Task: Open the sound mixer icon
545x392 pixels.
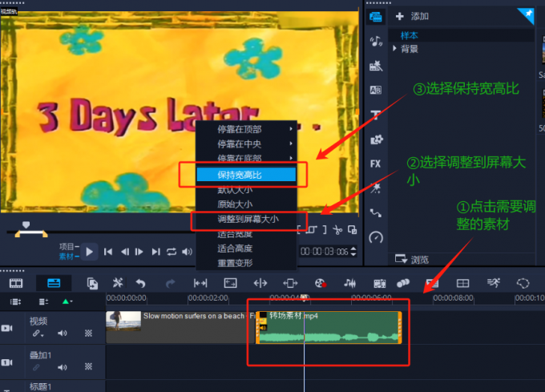Action: (350, 283)
